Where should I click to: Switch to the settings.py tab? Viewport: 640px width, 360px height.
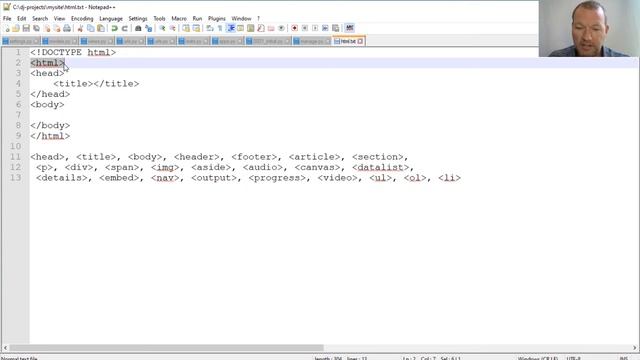(x=20, y=41)
